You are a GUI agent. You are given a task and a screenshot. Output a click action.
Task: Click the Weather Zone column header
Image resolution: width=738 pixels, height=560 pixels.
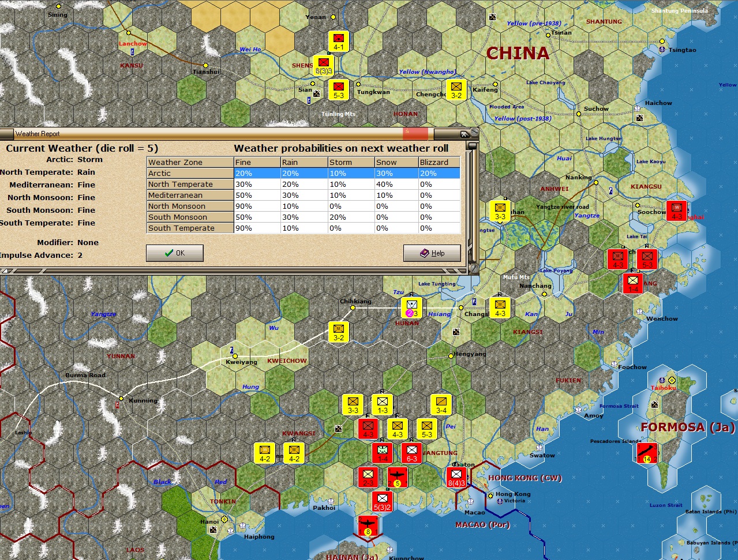[190, 162]
